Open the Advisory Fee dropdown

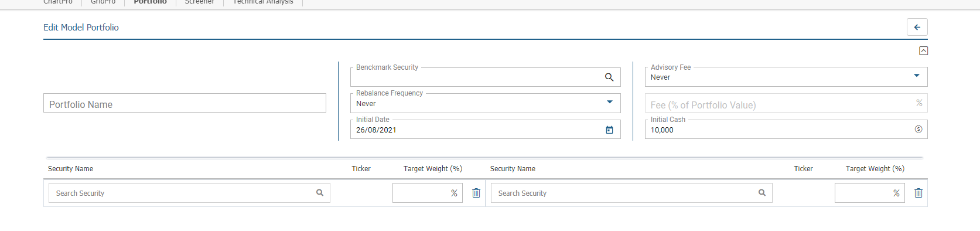917,76
